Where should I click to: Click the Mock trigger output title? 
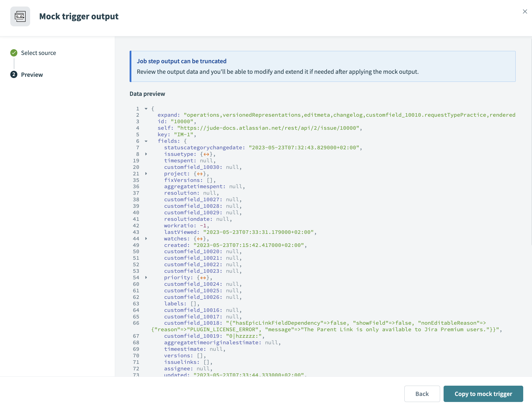tap(79, 17)
